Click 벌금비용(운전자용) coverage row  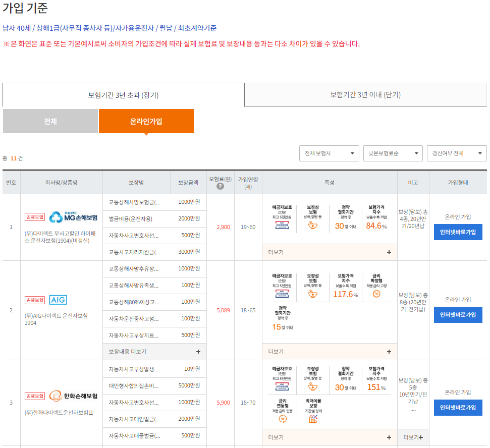coord(155,219)
